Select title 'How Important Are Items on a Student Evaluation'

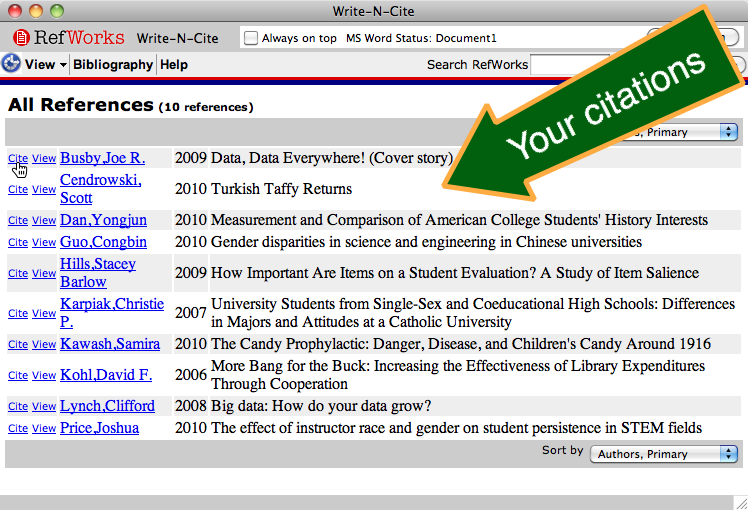point(455,273)
